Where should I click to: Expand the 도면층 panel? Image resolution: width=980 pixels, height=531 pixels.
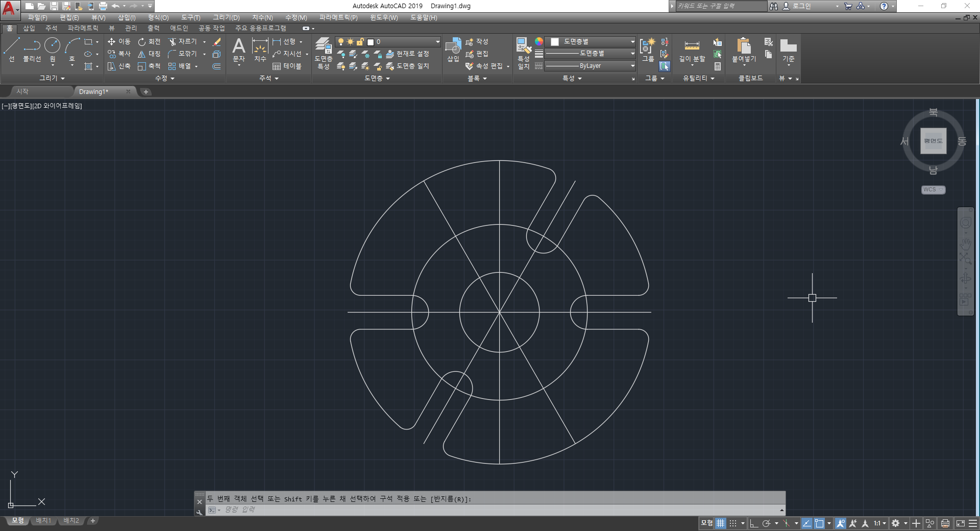pos(377,78)
